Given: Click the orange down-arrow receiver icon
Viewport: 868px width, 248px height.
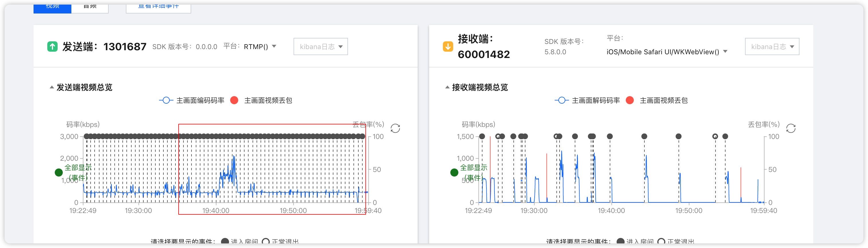Looking at the screenshot, I should (x=447, y=46).
